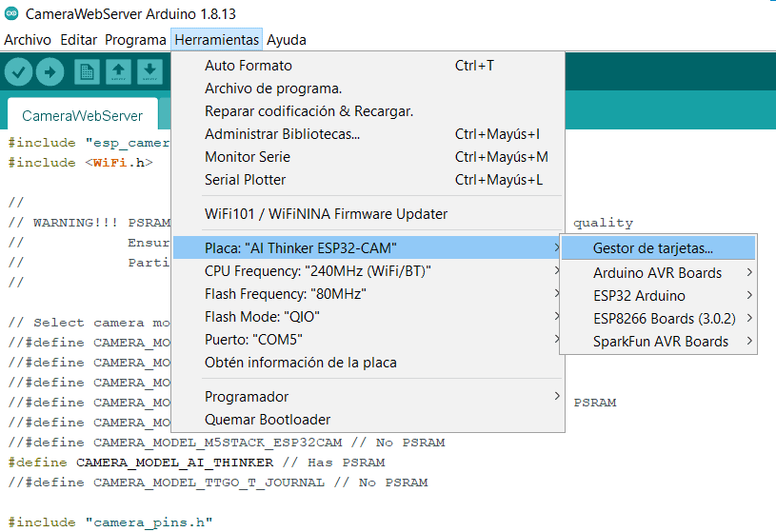Open the Programa menu
This screenshot has width=776, height=532.
[135, 40]
